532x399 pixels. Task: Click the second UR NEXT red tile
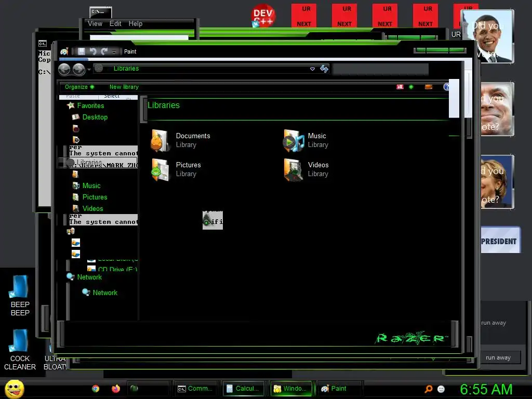(344, 16)
